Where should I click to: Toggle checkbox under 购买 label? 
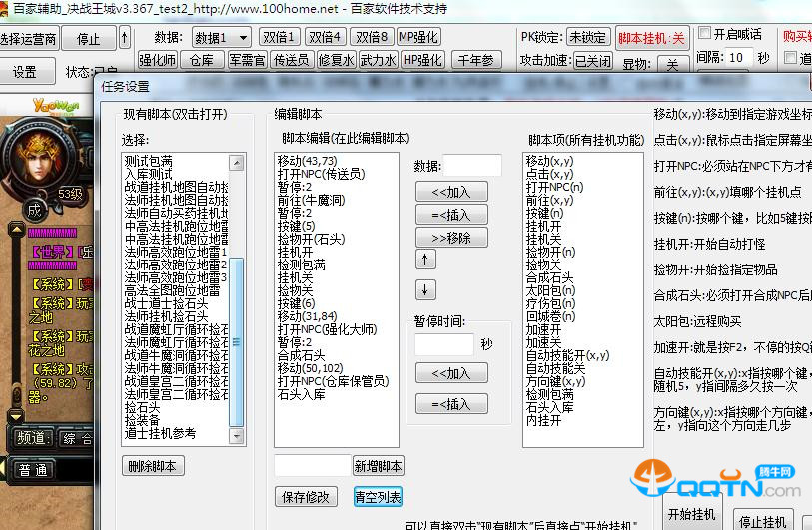[790, 58]
